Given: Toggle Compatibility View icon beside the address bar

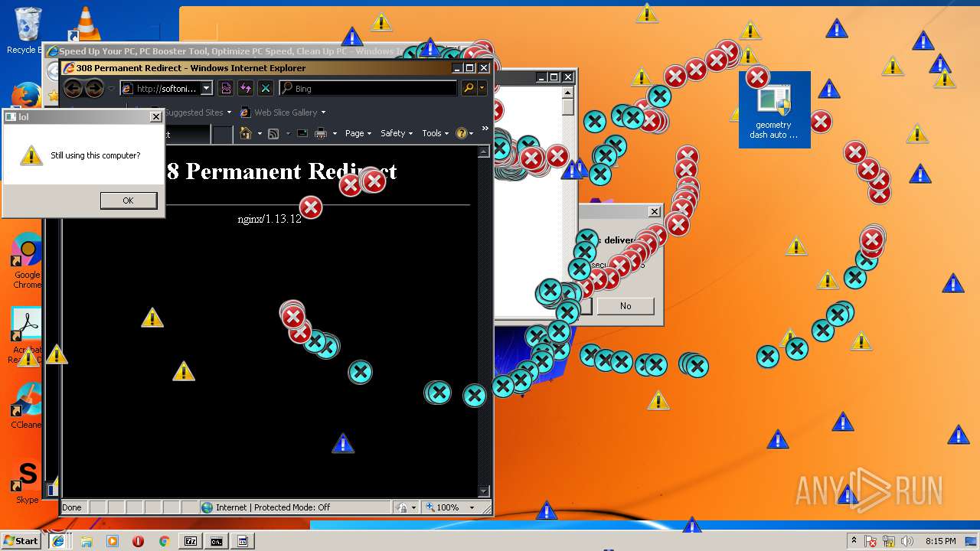Looking at the screenshot, I should pyautogui.click(x=226, y=89).
